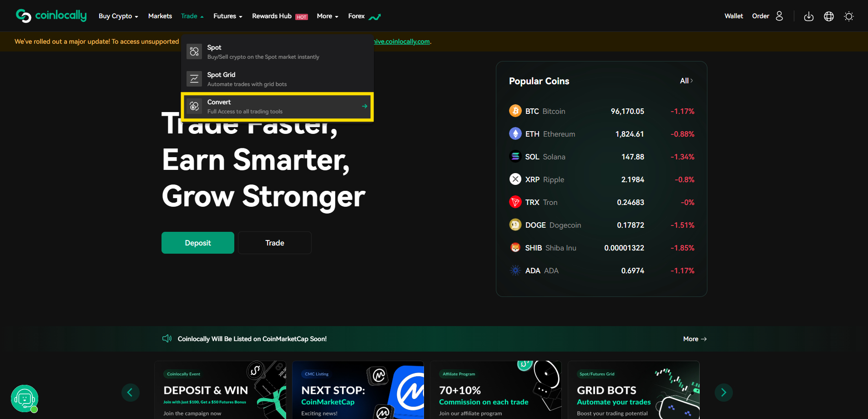Click the Coinlocally logo

(51, 15)
